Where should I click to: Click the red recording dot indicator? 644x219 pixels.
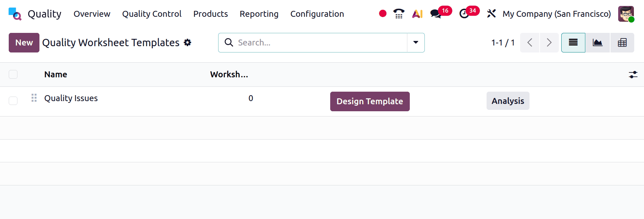pyautogui.click(x=383, y=14)
